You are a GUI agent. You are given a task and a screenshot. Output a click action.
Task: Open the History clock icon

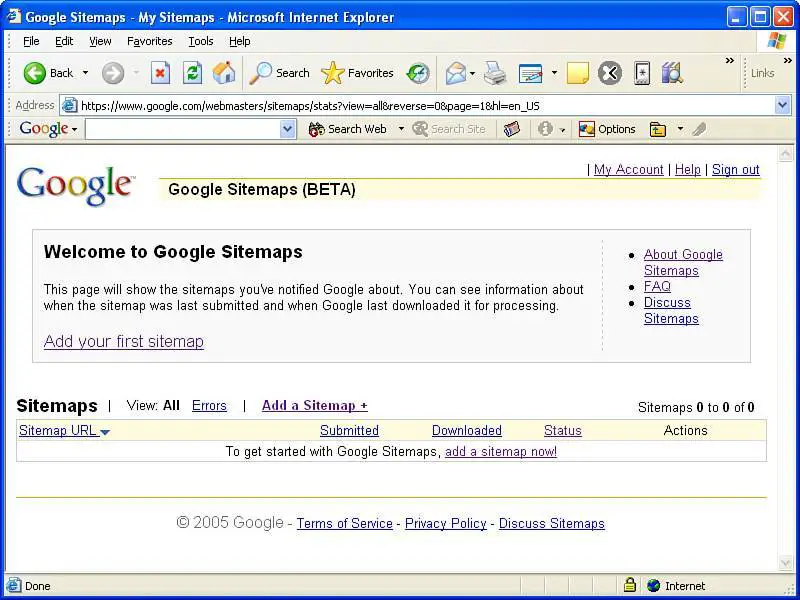[418, 73]
